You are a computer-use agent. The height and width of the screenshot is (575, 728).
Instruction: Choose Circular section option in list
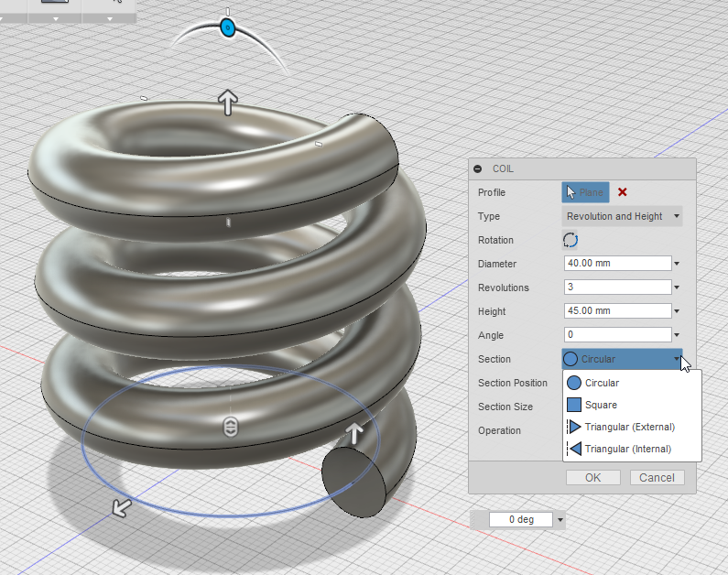pyautogui.click(x=632, y=383)
